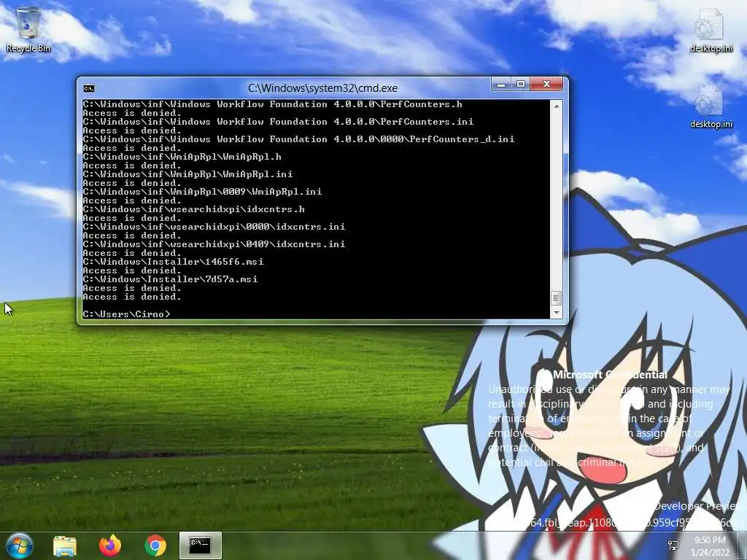Image resolution: width=747 pixels, height=560 pixels.
Task: Click the C:\Windows\system32\cmd.exe title bar
Action: click(x=322, y=88)
